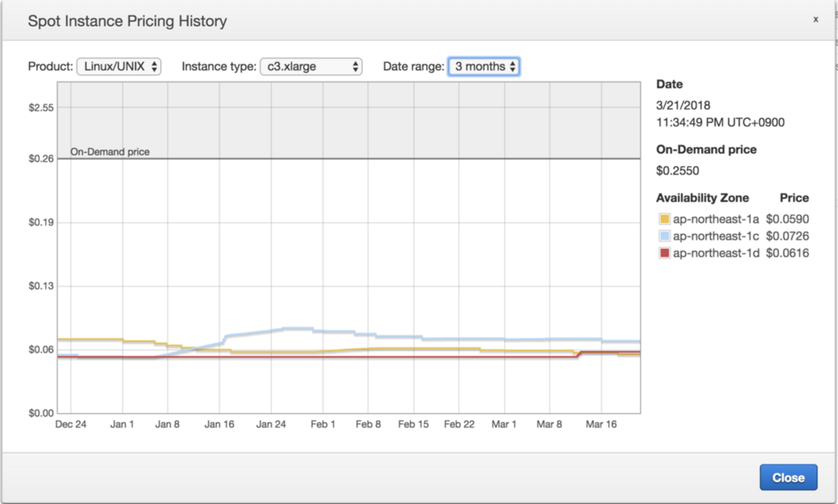Click the time 11:34:49 PM UTC+0900

click(721, 122)
